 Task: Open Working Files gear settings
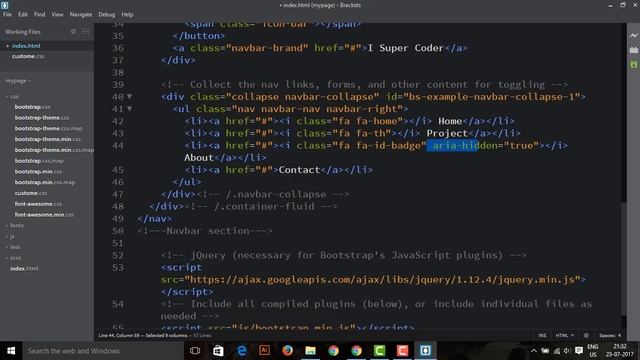coord(73,31)
